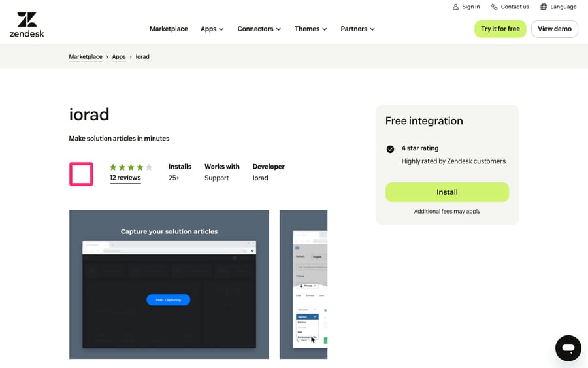Viewport: 588px width, 368px height.
Task: Click the Sign in link
Action: click(466, 7)
